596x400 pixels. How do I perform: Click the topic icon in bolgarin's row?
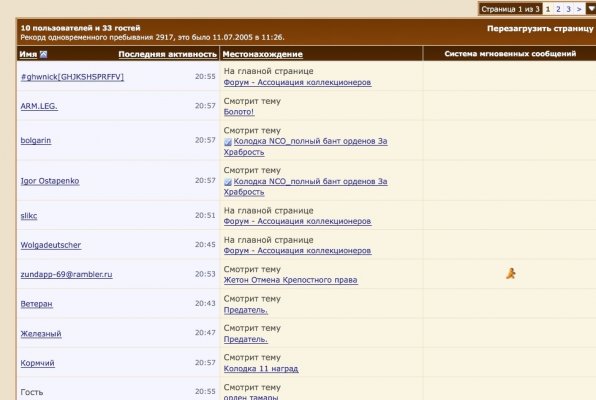pos(228,142)
